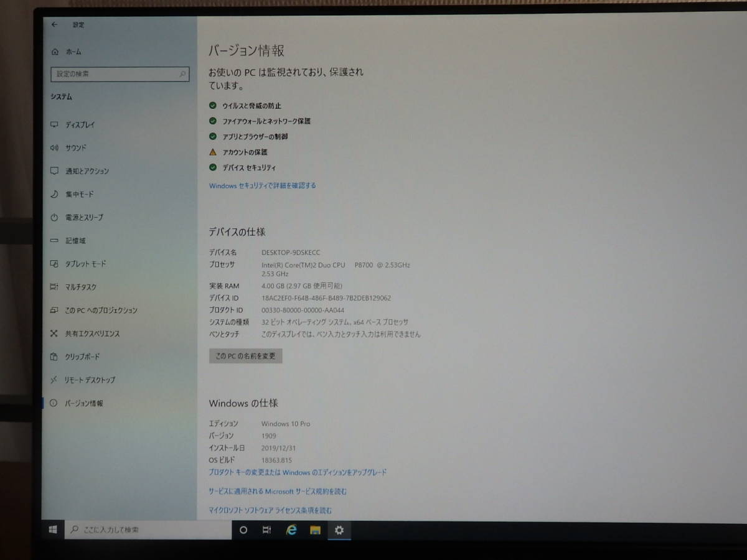747x560 pixels.
Task: Click device name DESKTOP-9DSKECC
Action: (291, 253)
